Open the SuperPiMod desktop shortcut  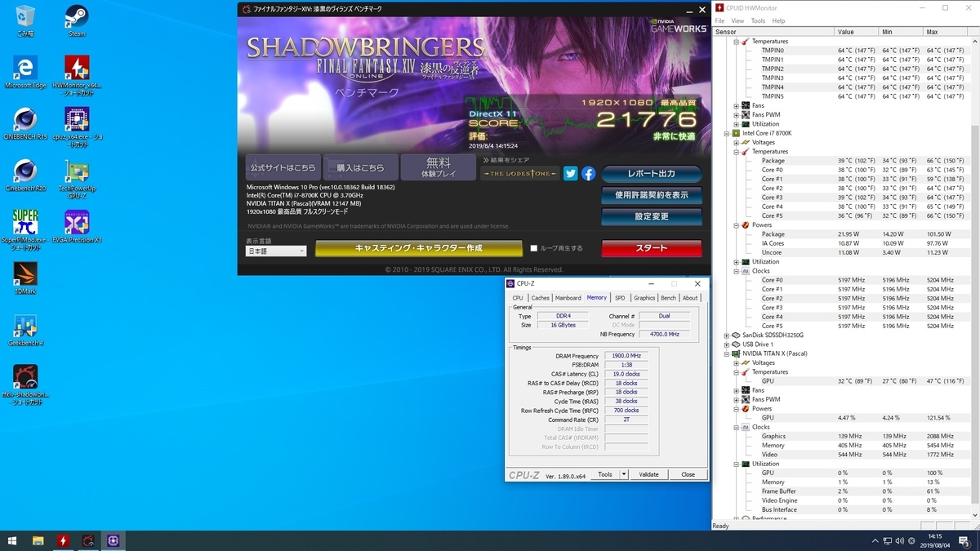click(x=25, y=230)
